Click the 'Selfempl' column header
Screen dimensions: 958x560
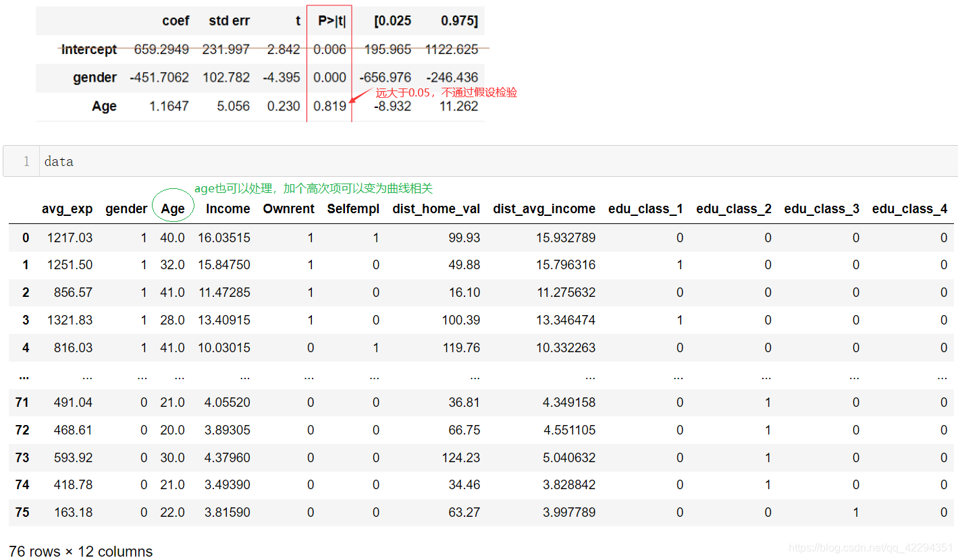353,209
